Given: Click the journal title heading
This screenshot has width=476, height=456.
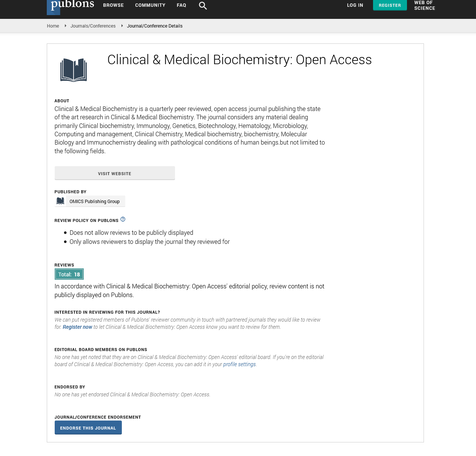Looking at the screenshot, I should point(240,60).
